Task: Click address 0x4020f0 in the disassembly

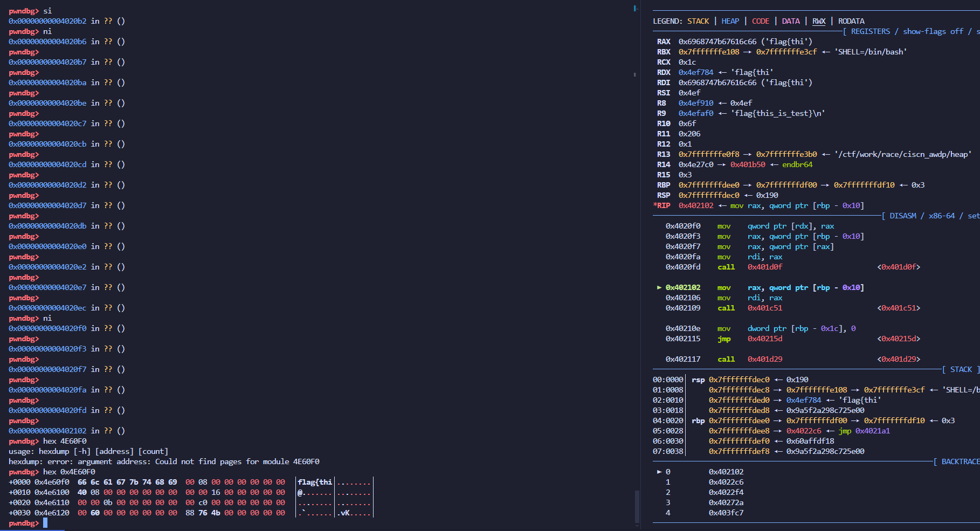Action: coord(683,226)
